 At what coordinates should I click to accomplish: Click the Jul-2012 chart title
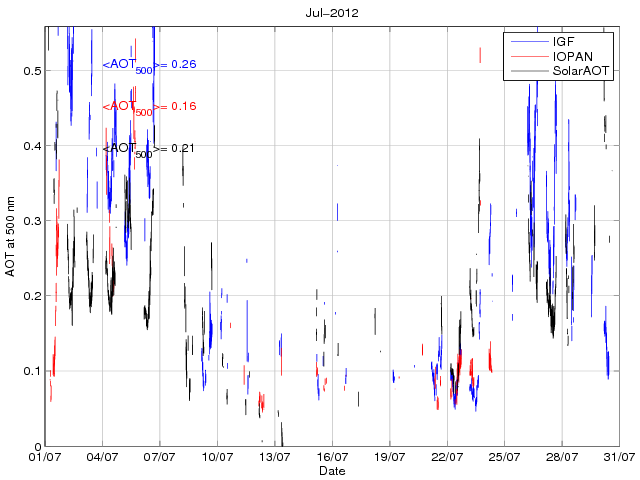332,13
